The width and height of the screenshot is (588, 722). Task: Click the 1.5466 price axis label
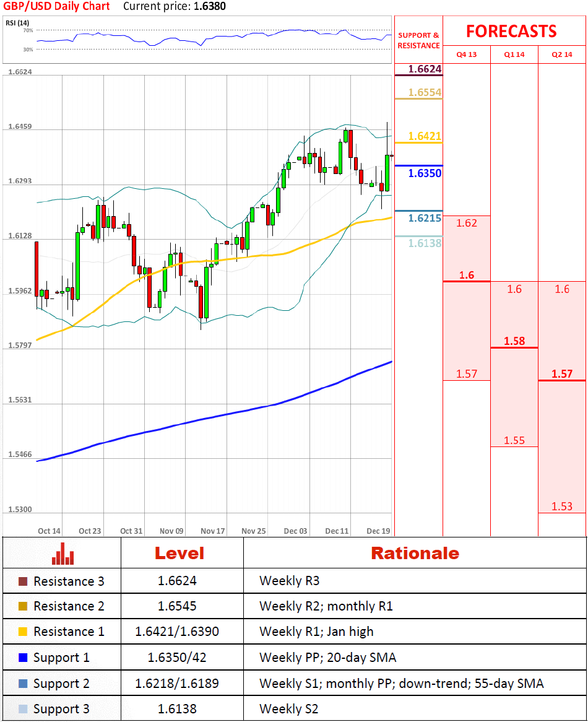[x=20, y=455]
